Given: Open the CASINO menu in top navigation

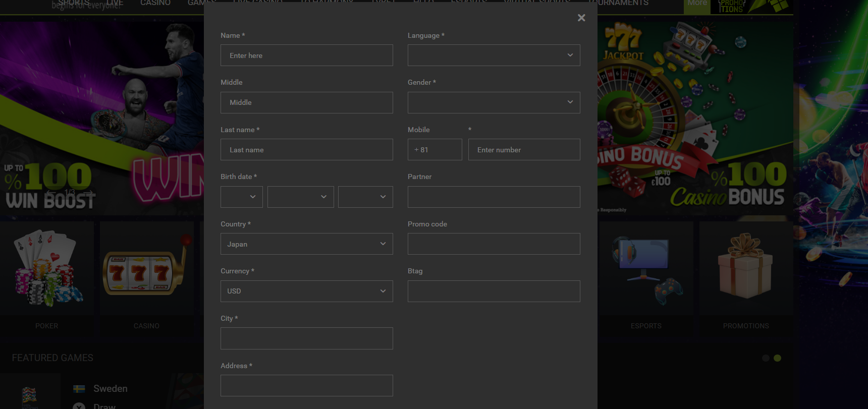Looking at the screenshot, I should [155, 3].
